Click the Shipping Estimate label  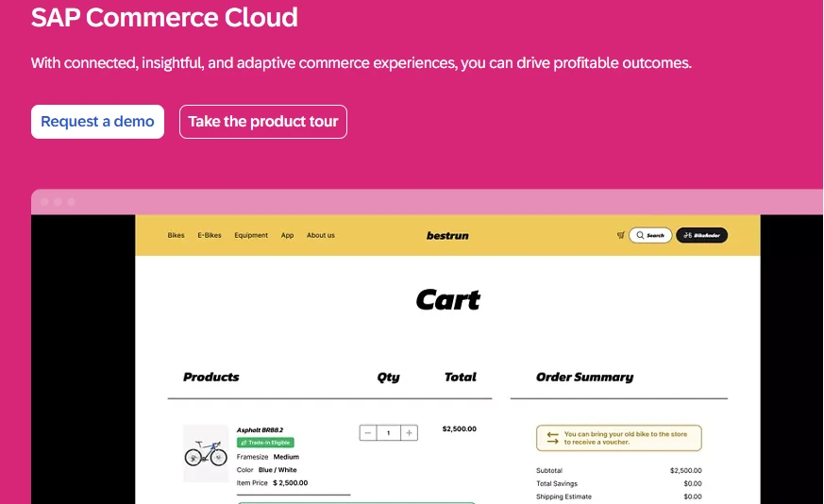563,496
